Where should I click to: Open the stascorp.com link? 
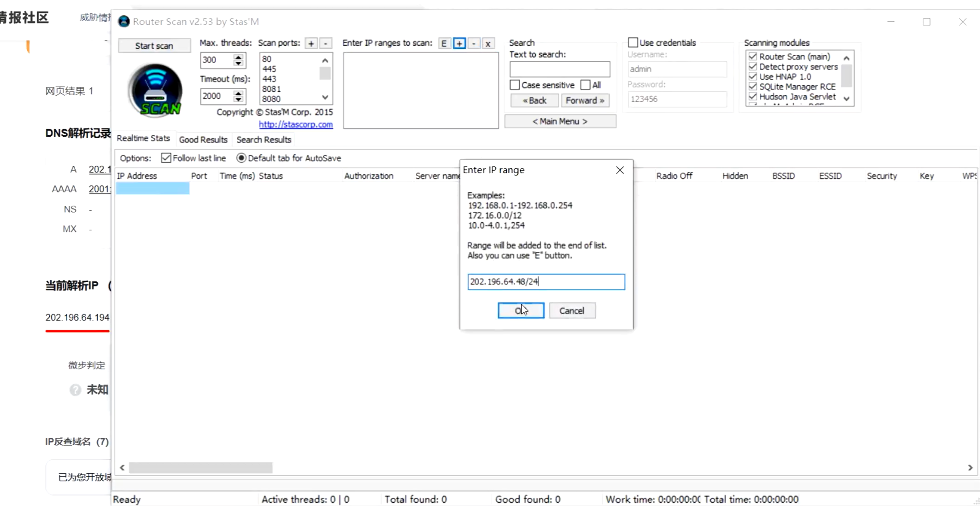coord(295,124)
